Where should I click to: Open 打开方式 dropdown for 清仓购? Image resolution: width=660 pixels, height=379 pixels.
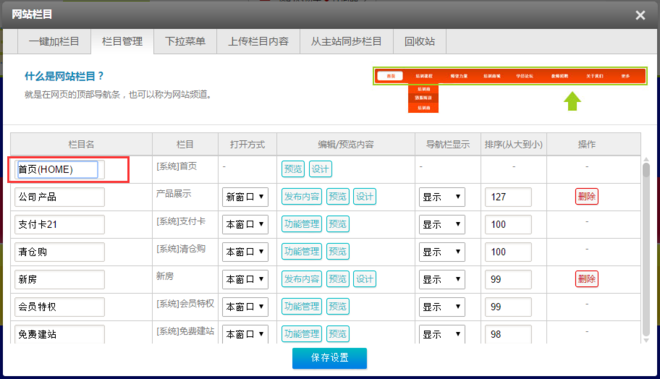(245, 252)
